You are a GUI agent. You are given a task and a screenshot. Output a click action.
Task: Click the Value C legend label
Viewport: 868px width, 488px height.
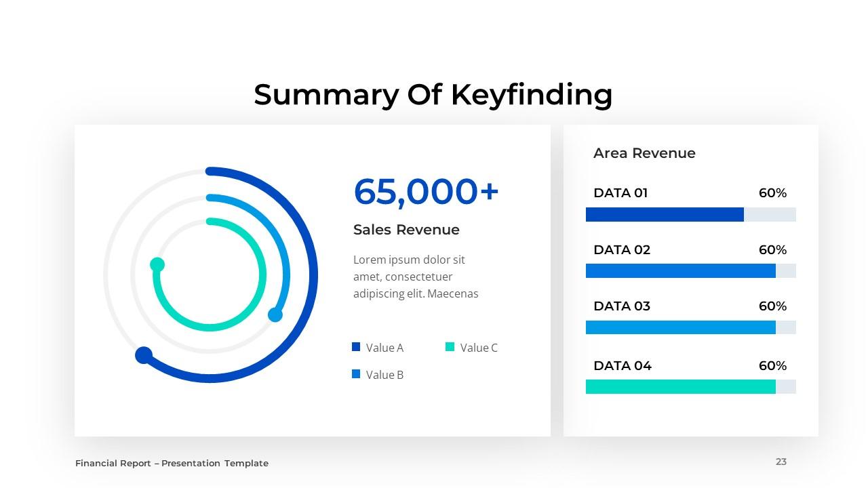click(479, 348)
